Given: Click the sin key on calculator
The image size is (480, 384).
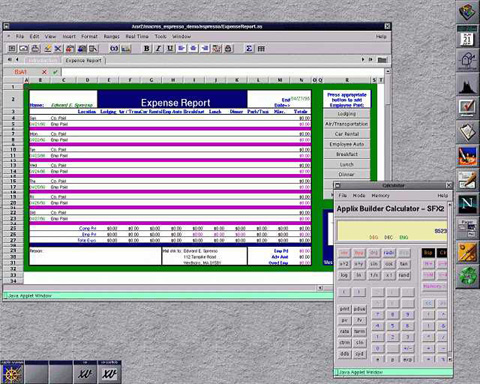Looking at the screenshot, I should click(374, 264).
